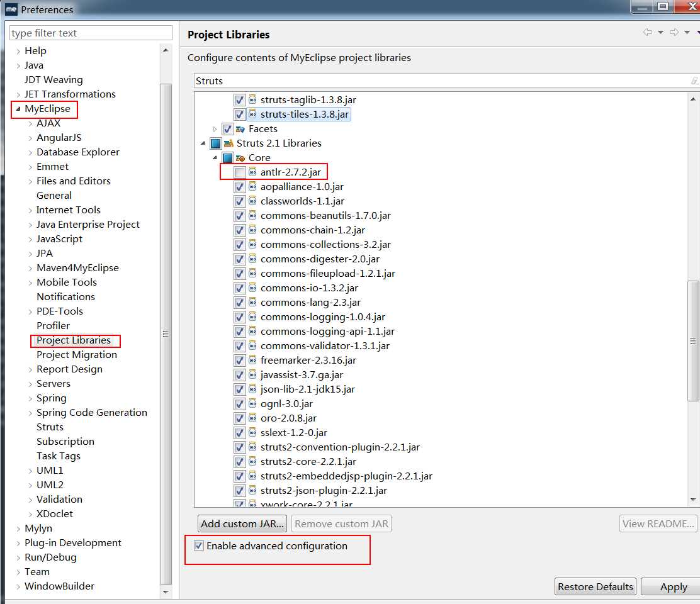
Task: Open the Task Tags preference page
Action: point(59,456)
